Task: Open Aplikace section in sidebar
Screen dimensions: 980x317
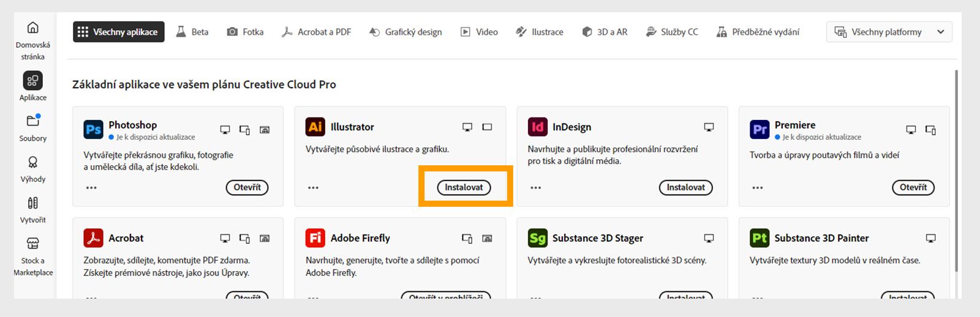Action: click(33, 86)
